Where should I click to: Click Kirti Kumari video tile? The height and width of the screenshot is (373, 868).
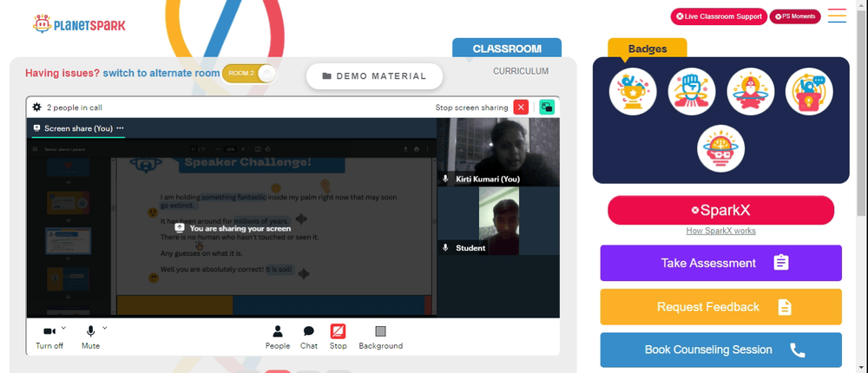click(x=498, y=152)
